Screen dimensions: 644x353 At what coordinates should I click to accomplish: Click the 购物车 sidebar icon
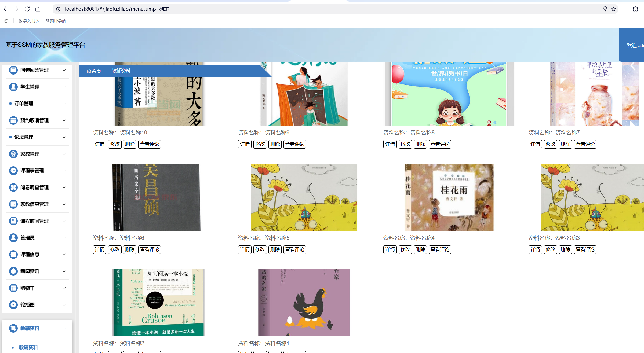(x=13, y=288)
